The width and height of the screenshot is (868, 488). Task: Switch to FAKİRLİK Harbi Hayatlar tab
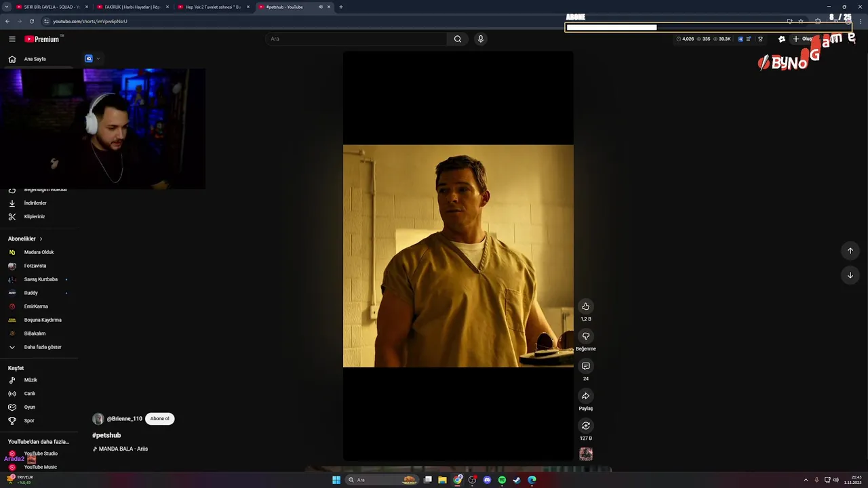(x=132, y=7)
